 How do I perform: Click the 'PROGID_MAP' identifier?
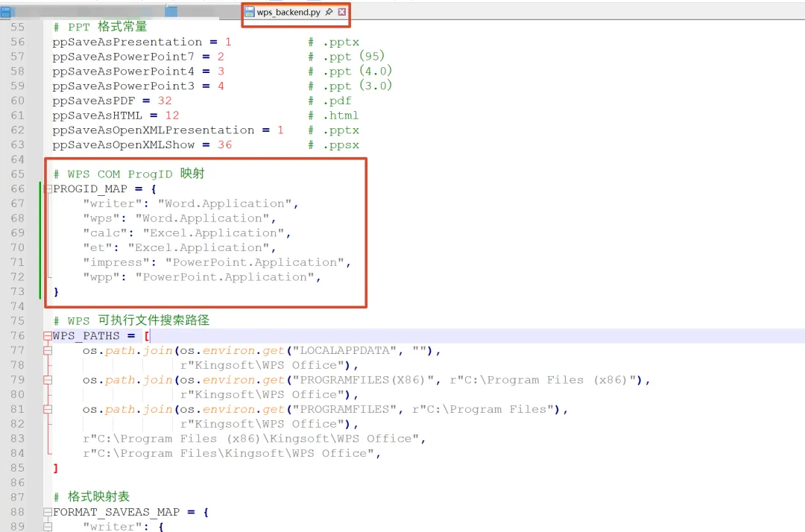[x=90, y=189]
